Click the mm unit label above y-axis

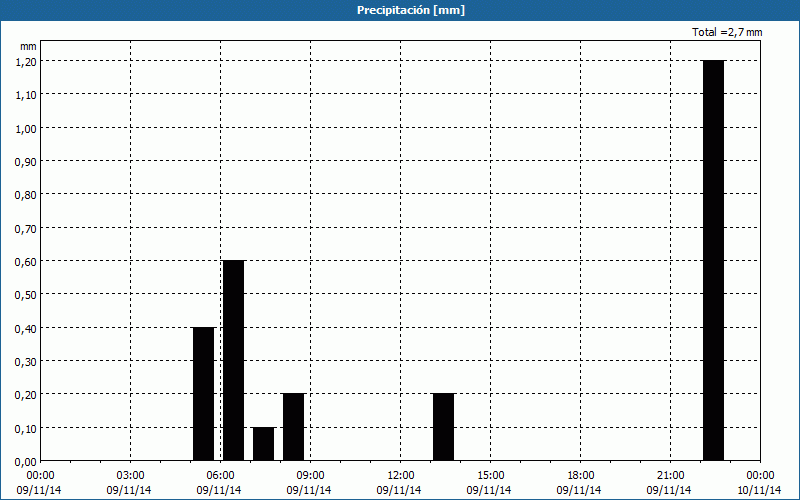click(x=28, y=46)
